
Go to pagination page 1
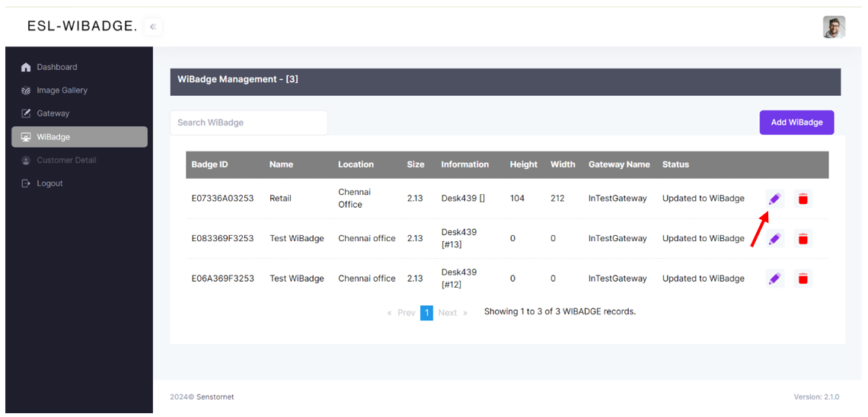[426, 313]
